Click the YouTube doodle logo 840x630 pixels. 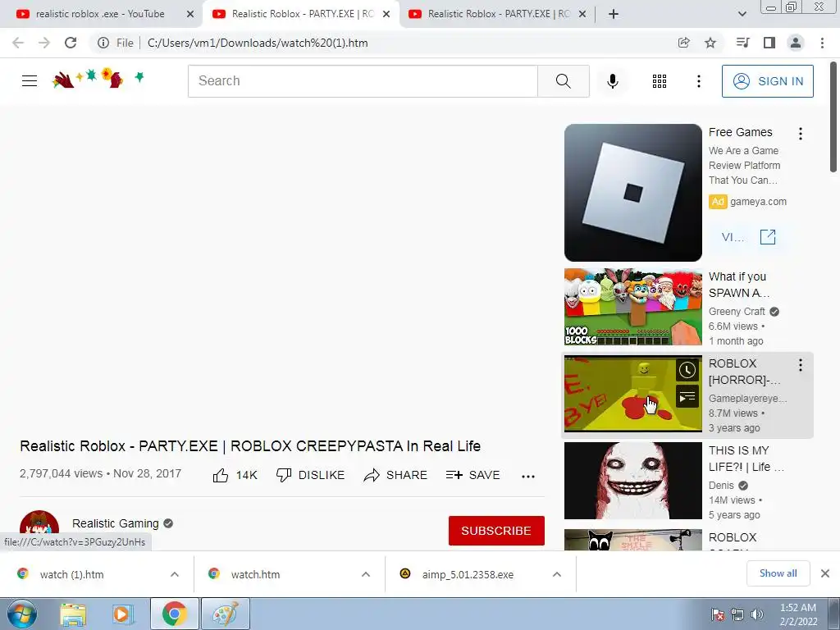[x=98, y=78]
